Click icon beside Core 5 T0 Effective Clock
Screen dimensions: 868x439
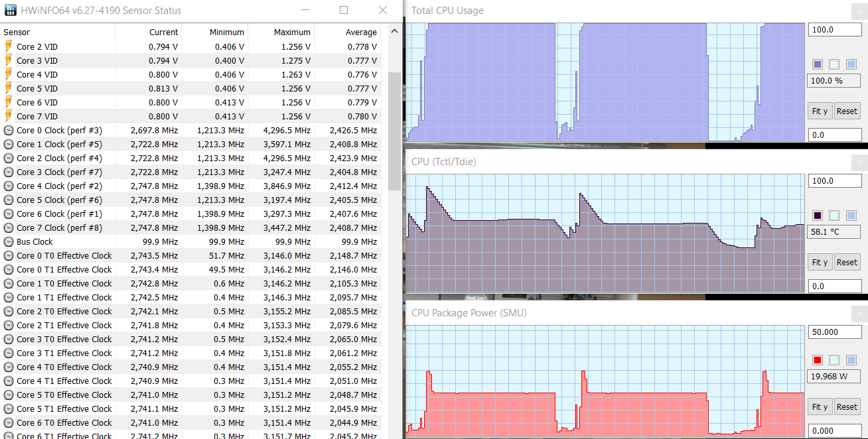9,395
